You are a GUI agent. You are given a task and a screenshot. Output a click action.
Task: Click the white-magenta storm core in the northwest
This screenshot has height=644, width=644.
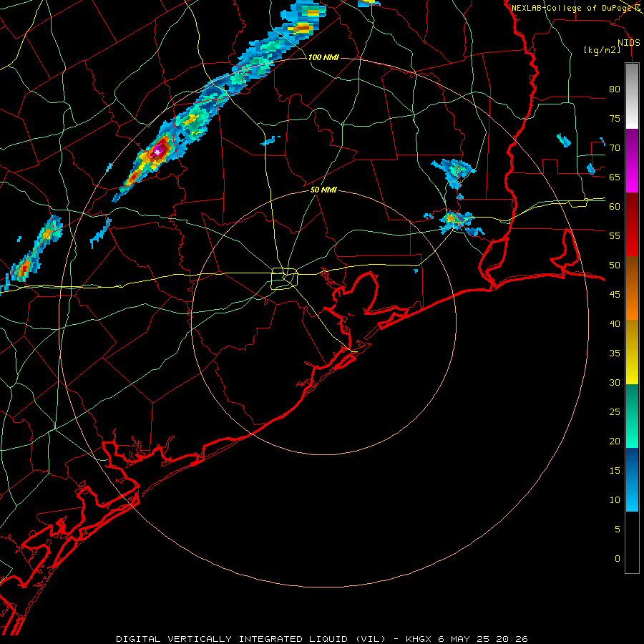tap(157, 152)
